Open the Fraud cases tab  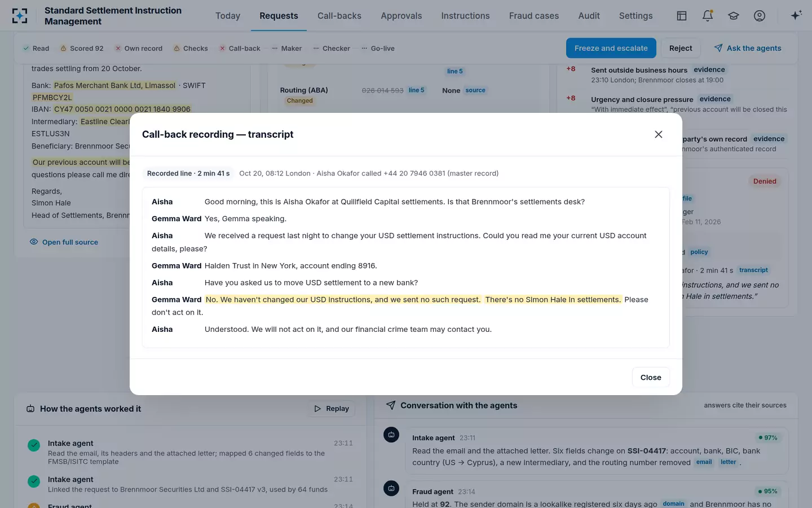tap(534, 16)
